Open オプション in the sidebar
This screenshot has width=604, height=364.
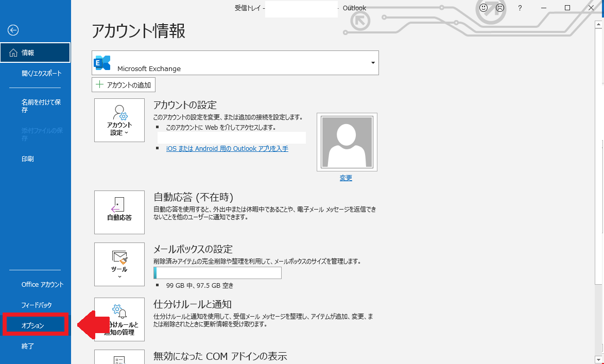coord(36,325)
